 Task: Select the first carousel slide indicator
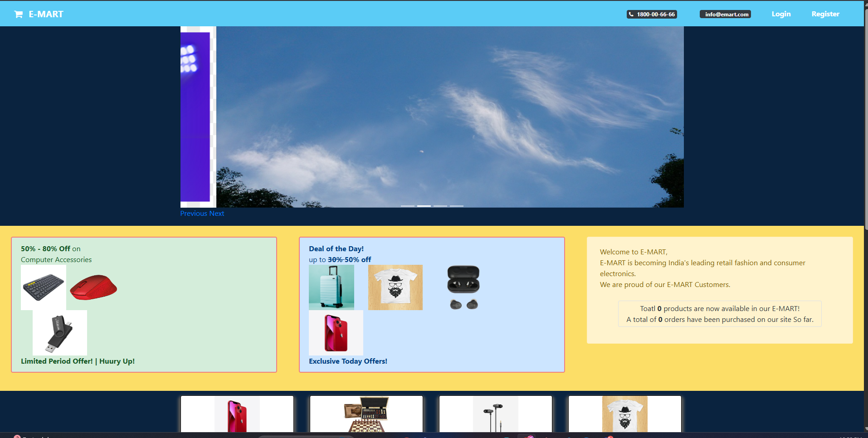pos(407,206)
